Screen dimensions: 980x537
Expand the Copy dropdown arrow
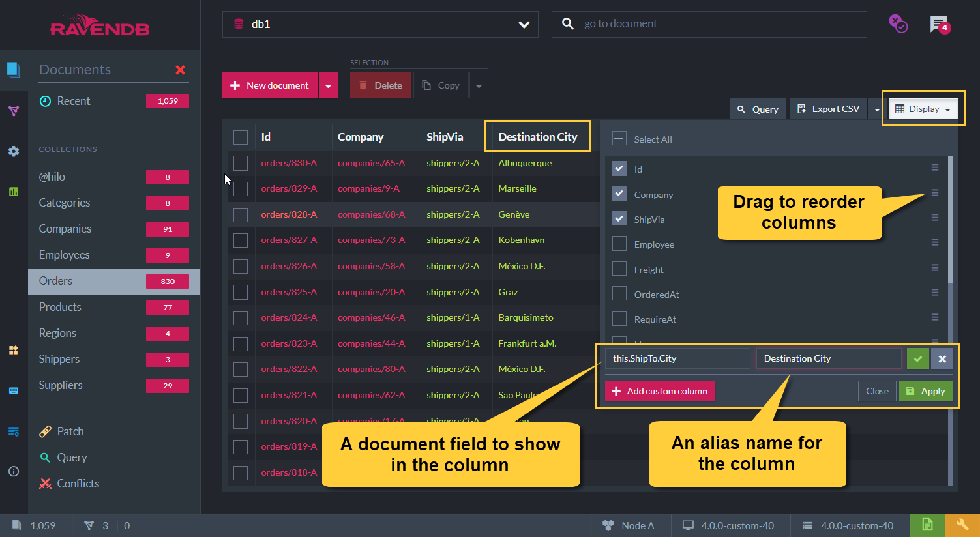click(479, 85)
